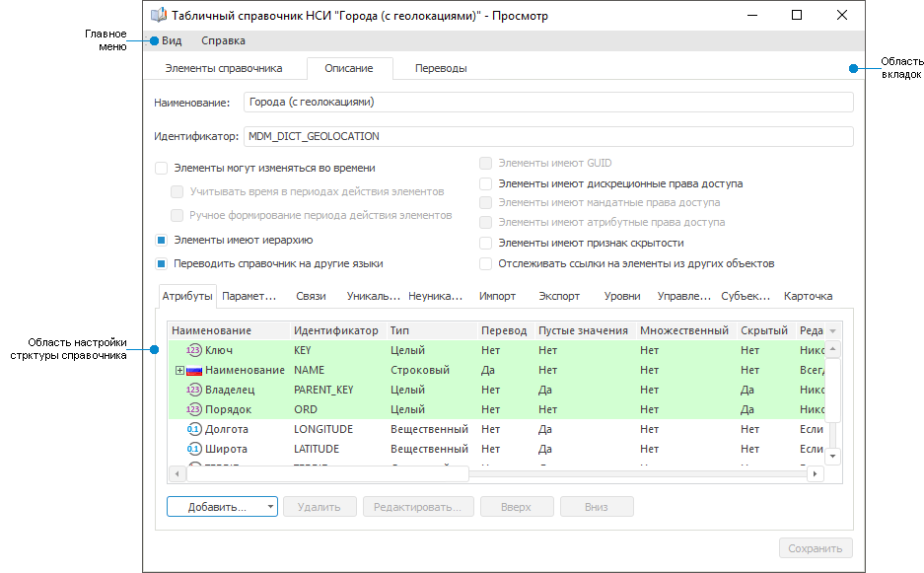Screen dimensions: 924x573
Task: Click the integer icon of the Порядок attribute
Action: [193, 409]
